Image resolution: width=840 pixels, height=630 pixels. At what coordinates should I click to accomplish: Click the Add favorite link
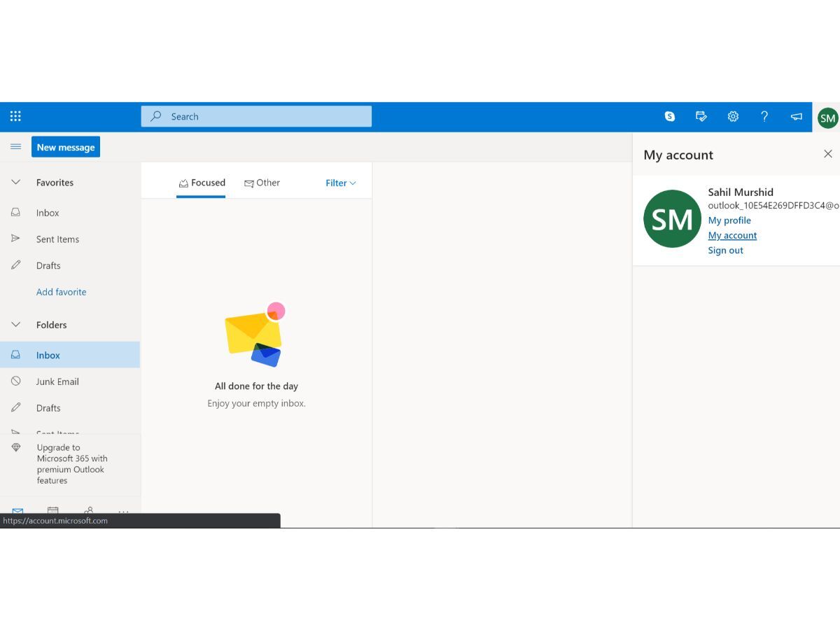coord(62,292)
